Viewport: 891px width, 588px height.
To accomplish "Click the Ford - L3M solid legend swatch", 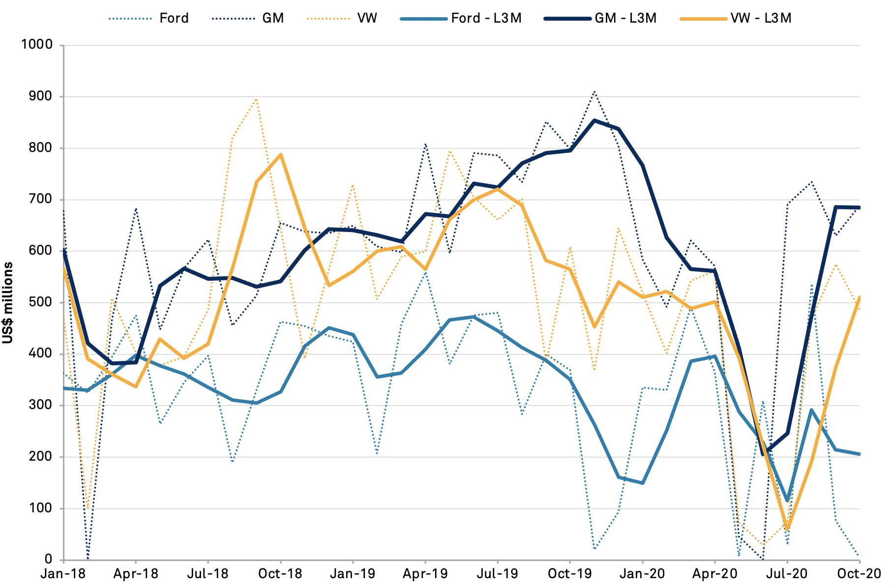I will click(424, 19).
